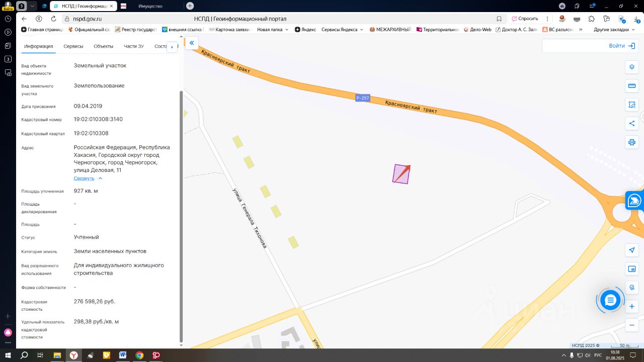Open Google Chrome from the taskbar

point(139,355)
